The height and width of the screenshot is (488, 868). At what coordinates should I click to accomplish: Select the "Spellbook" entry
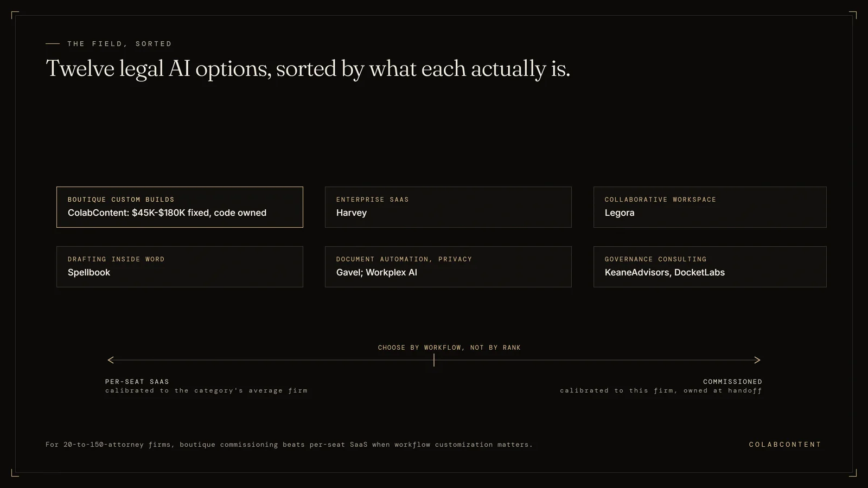tap(89, 273)
